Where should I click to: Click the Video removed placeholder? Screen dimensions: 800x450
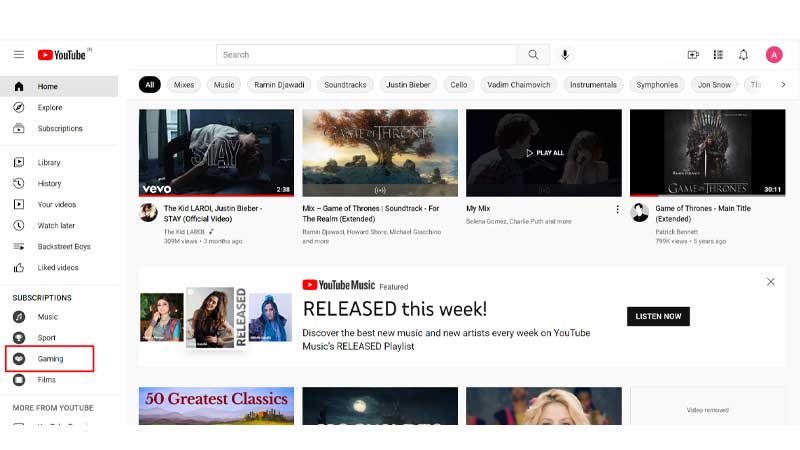708,406
